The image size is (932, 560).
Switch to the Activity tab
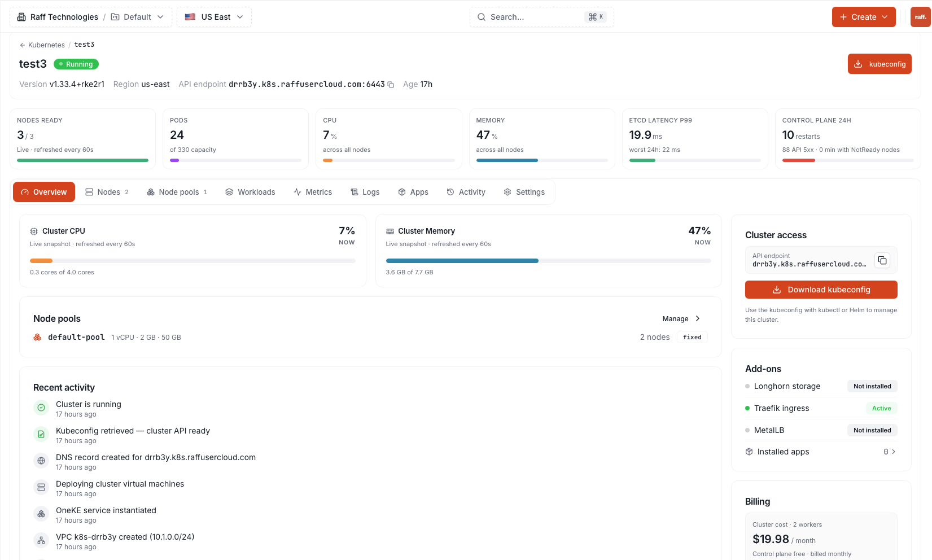[x=466, y=192]
